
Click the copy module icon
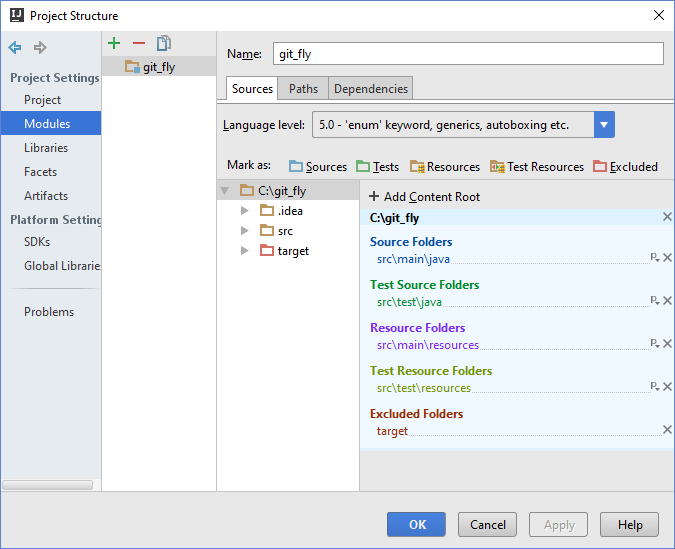[x=164, y=43]
